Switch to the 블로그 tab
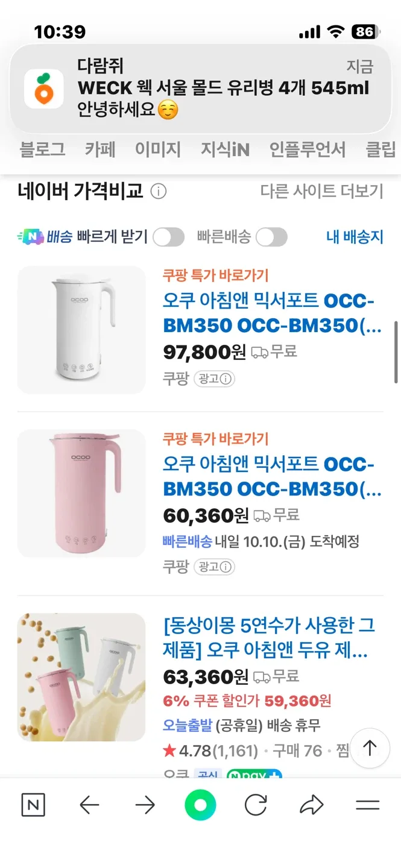This screenshot has width=401, height=868. [42, 149]
